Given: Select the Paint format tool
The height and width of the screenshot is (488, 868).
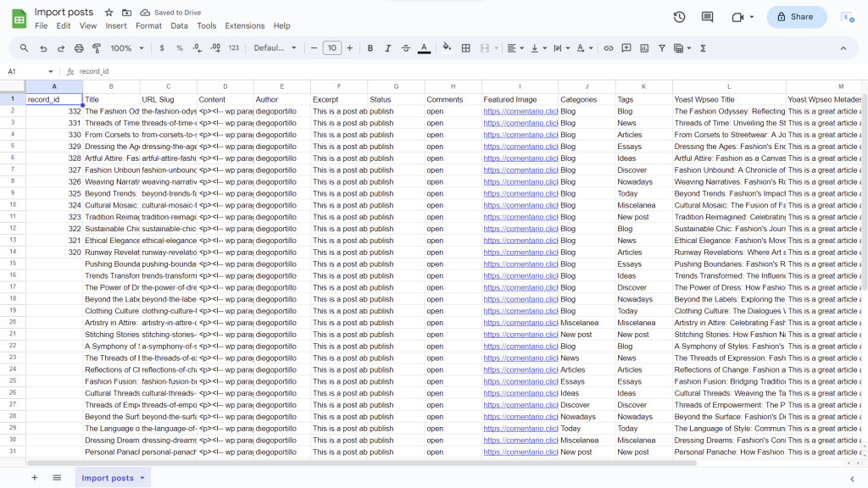Looking at the screenshot, I should coord(97,48).
